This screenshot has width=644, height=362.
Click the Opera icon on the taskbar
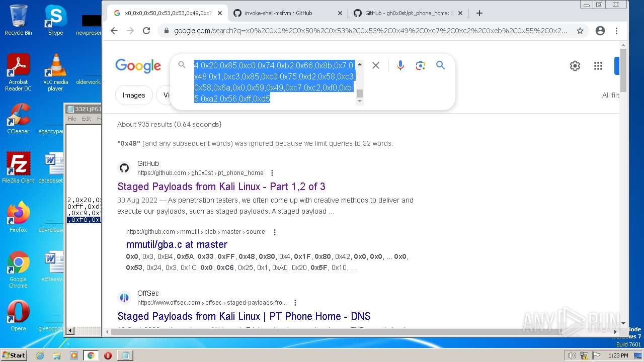[x=108, y=355]
